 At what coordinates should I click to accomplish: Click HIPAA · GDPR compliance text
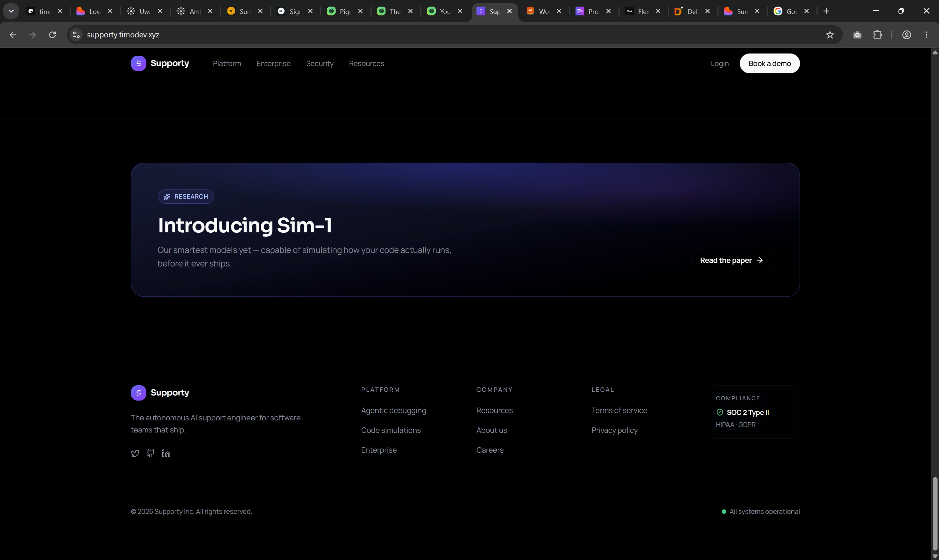click(735, 425)
